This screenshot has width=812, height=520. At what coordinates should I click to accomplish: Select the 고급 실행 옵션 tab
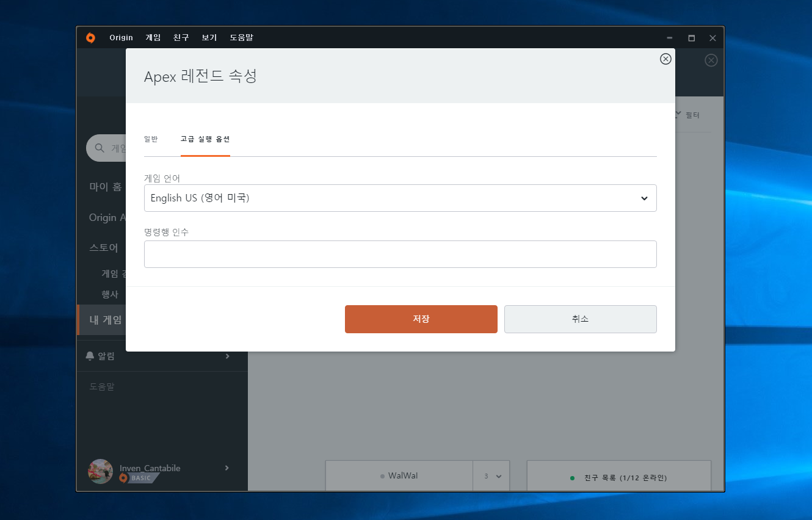click(x=205, y=139)
